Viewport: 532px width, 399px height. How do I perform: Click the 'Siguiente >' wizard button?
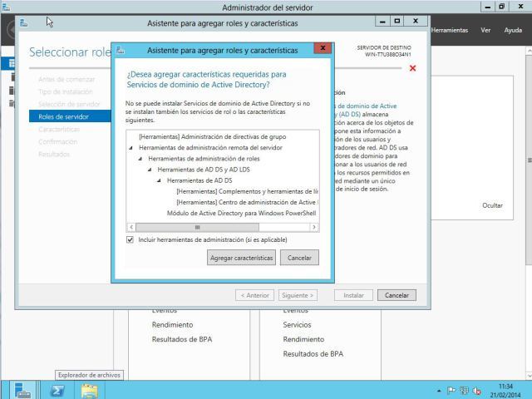[298, 295]
